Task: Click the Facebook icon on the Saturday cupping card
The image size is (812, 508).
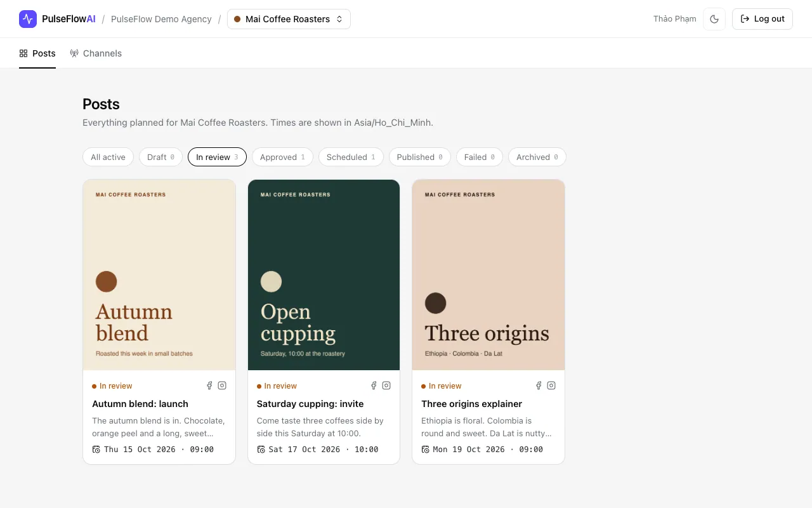Action: click(x=374, y=385)
